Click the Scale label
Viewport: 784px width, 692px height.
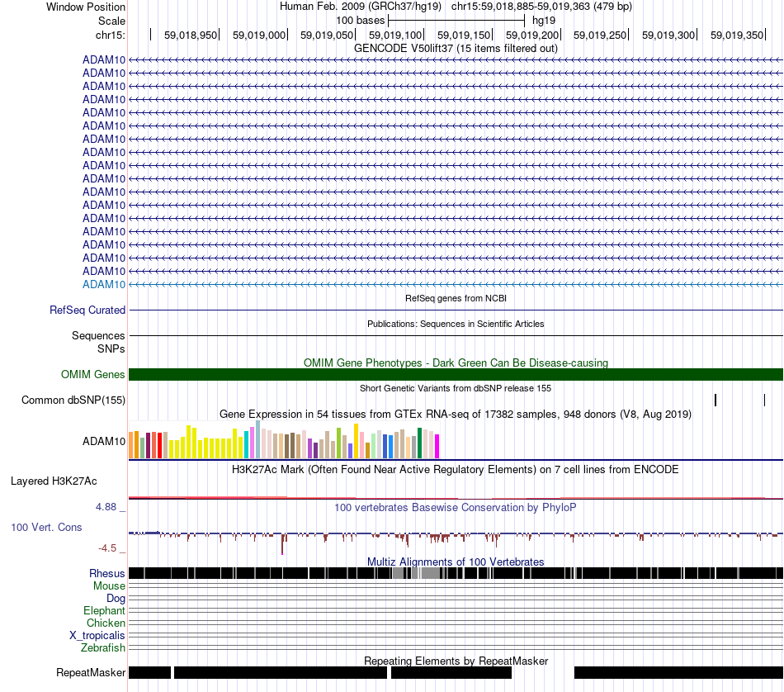(111, 21)
